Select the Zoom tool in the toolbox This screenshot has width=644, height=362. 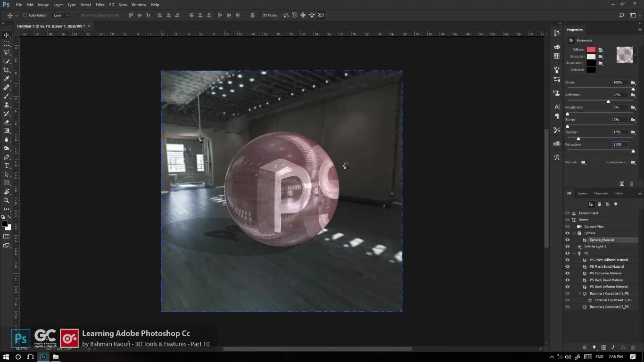point(7,201)
